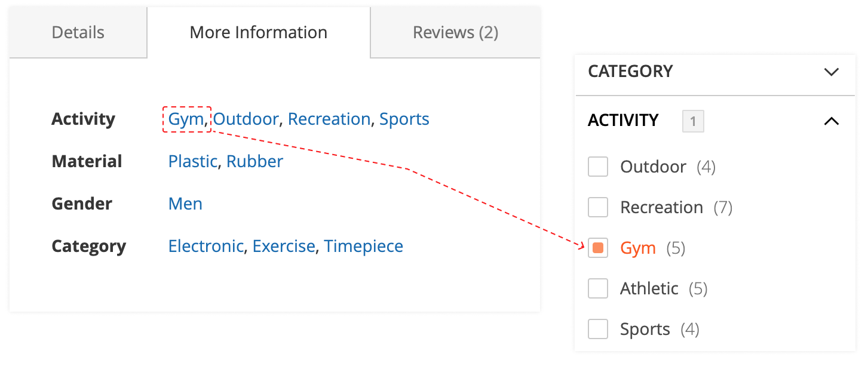Click the Gym activity link
This screenshot has height=366, width=868.
[186, 119]
